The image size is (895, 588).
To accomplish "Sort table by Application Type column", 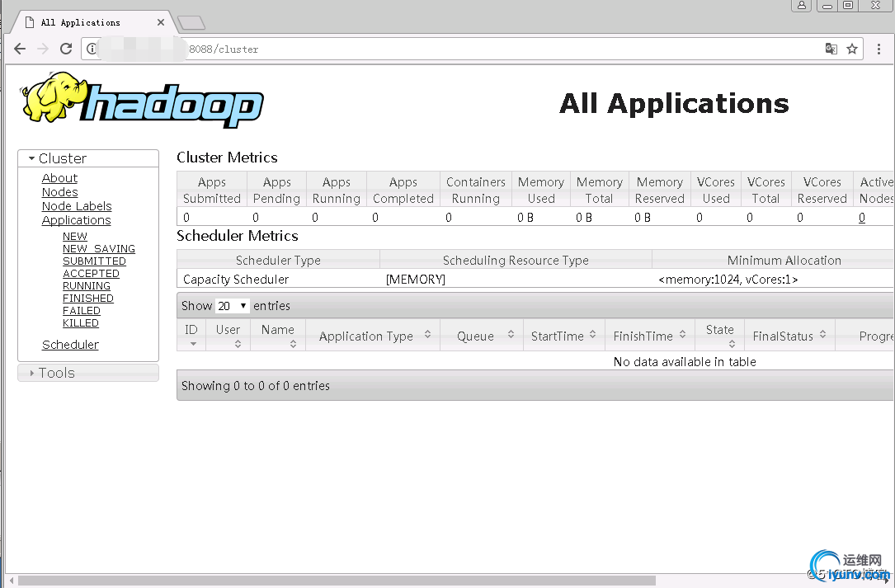I will [x=374, y=335].
